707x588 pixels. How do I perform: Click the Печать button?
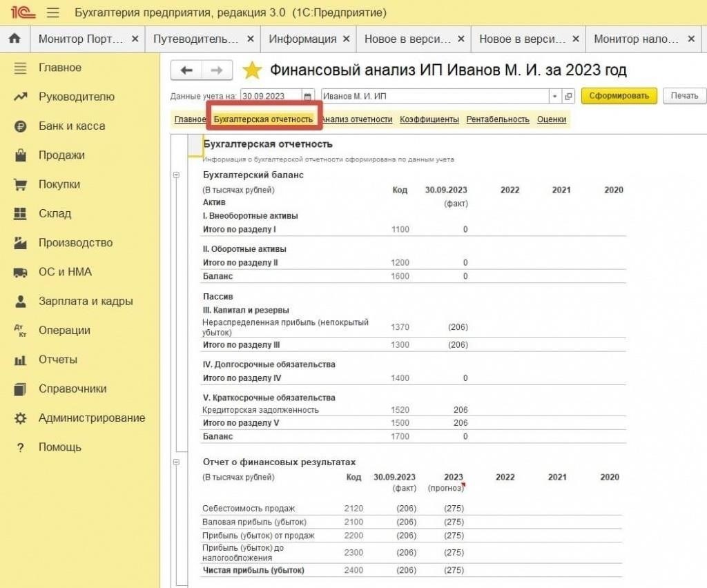pyautogui.click(x=684, y=96)
